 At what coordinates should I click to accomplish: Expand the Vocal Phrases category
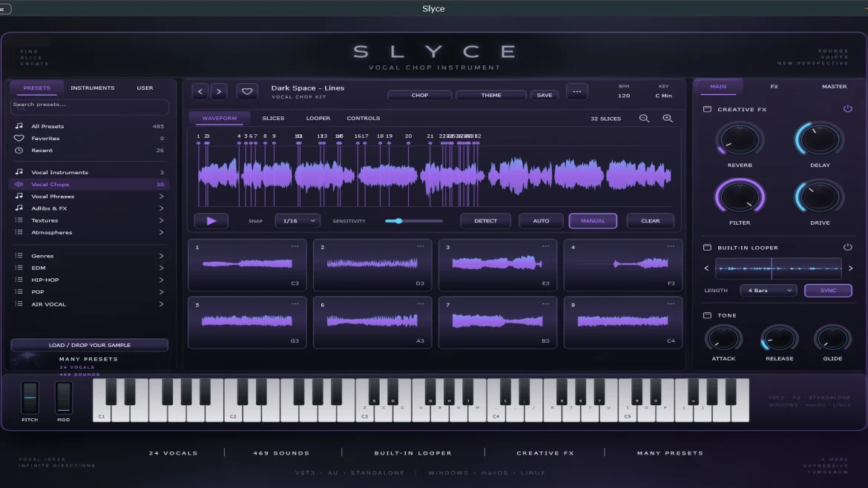[x=161, y=197]
